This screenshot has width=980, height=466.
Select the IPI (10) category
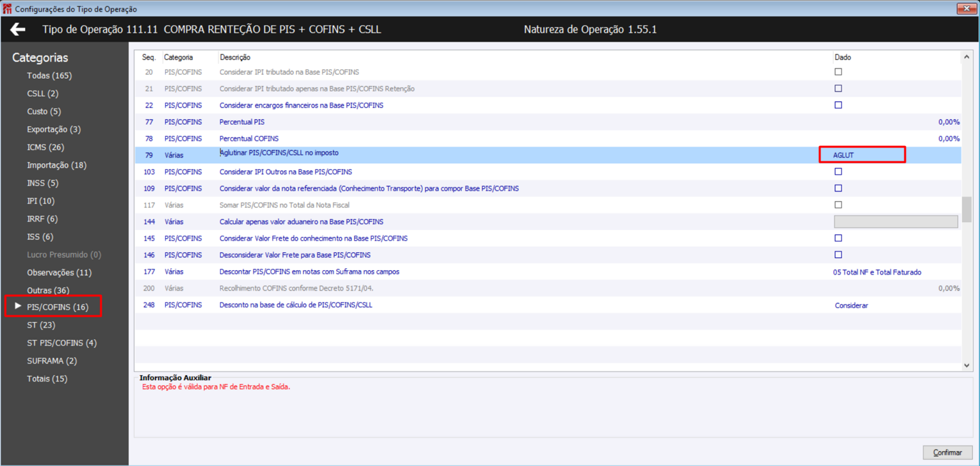[x=41, y=201]
